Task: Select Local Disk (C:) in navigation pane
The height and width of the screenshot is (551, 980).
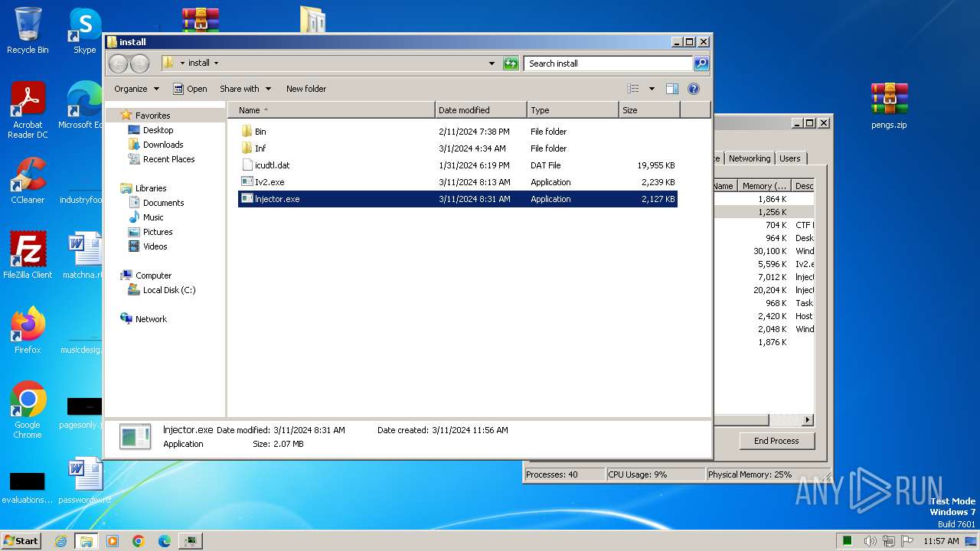Action: (x=169, y=290)
